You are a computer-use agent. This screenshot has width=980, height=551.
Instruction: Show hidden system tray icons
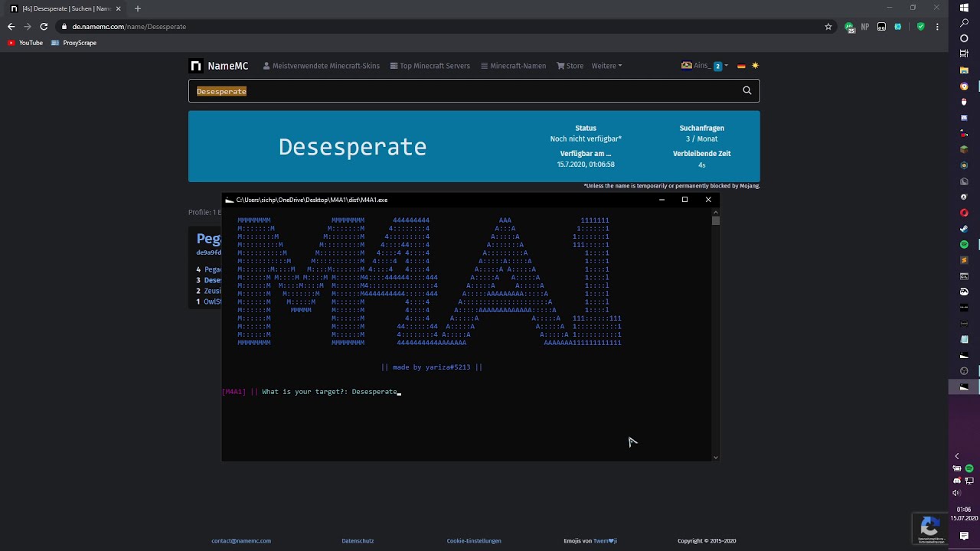pos(956,456)
